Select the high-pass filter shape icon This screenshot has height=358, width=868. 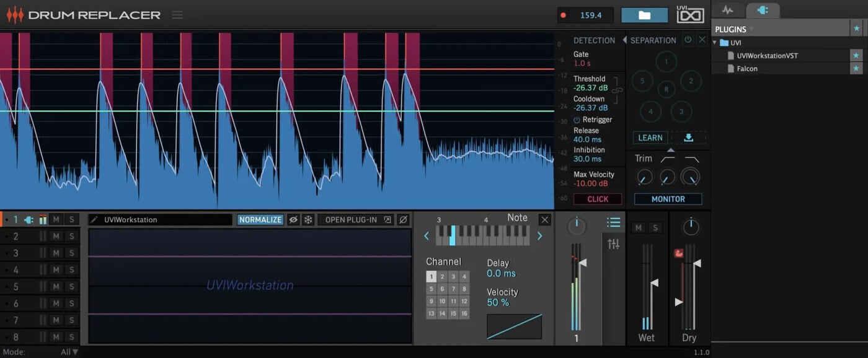click(668, 159)
